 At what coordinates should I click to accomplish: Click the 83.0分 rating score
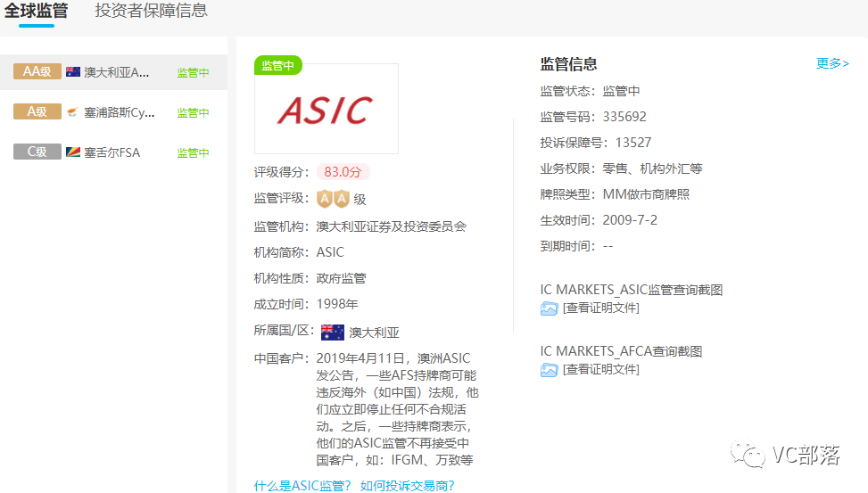point(343,172)
